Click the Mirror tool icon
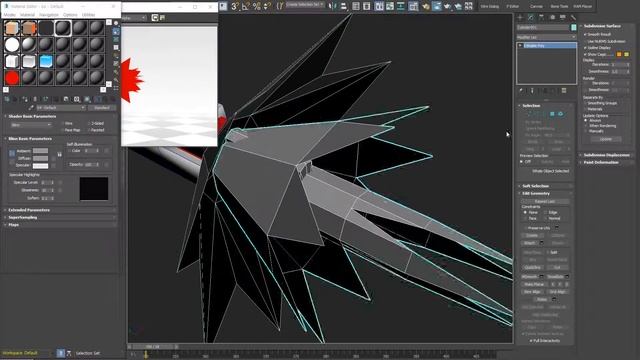Image resolution: width=640 pixels, height=360 pixels. [333, 6]
